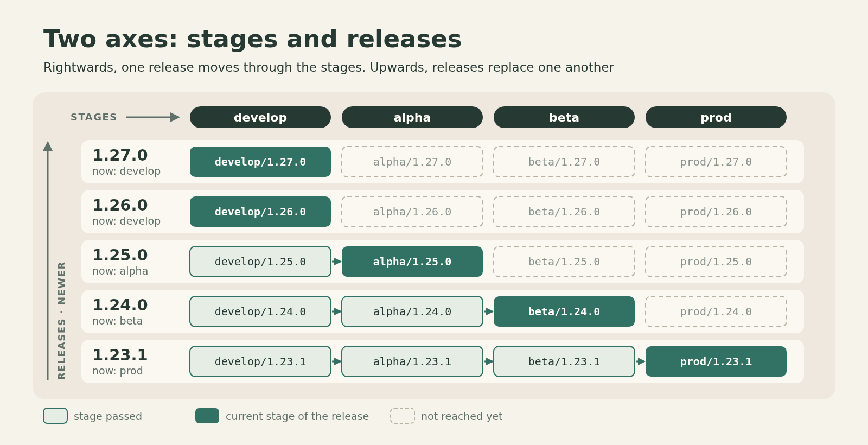Click the "STAGES" axis label
Image resolution: width=868 pixels, height=445 pixels.
point(94,117)
